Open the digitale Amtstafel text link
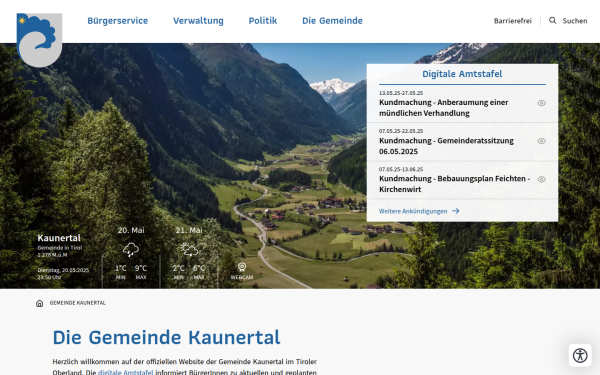This screenshot has width=600, height=375. [x=126, y=372]
